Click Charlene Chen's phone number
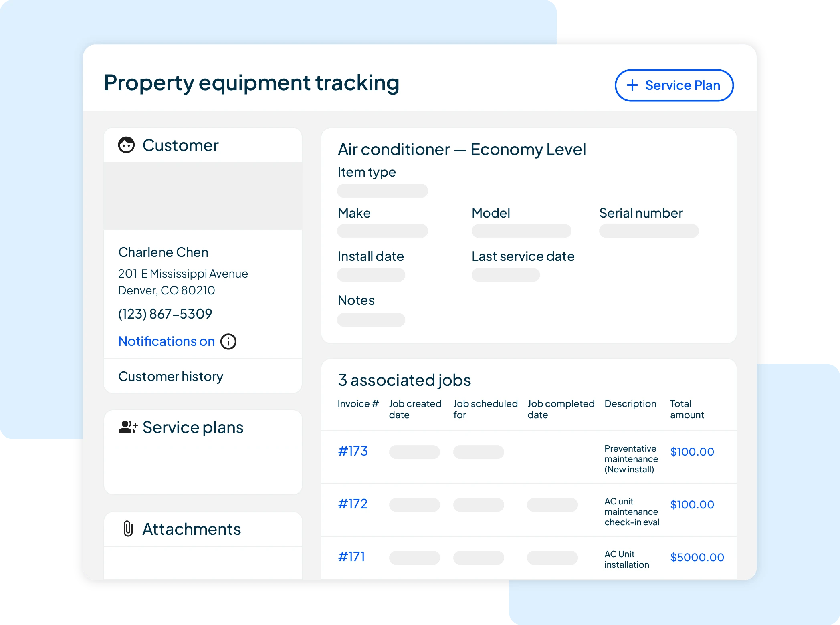840x625 pixels. click(165, 314)
